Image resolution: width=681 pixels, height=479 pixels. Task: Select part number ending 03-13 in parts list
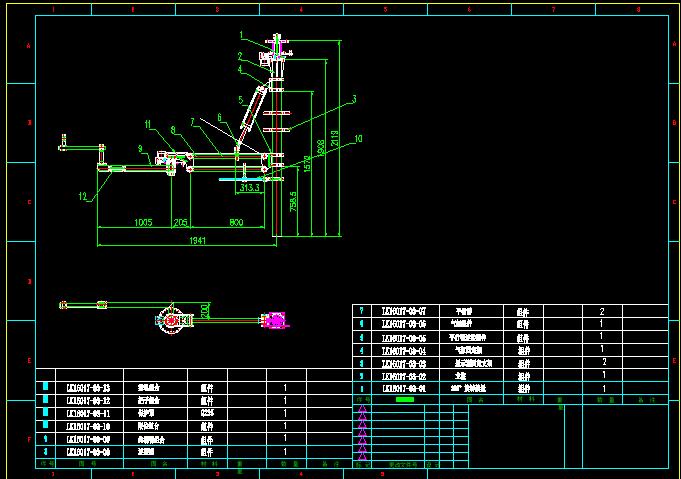pos(88,388)
